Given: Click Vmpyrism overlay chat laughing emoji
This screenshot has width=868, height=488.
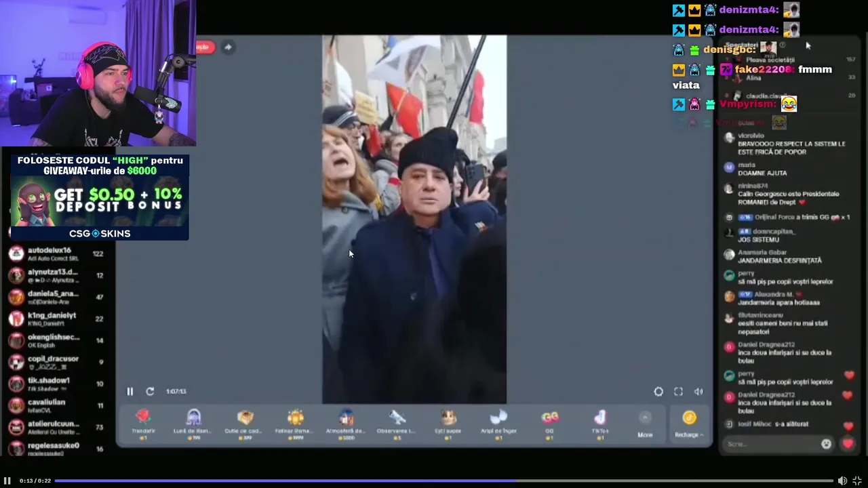Looking at the screenshot, I should [x=789, y=104].
